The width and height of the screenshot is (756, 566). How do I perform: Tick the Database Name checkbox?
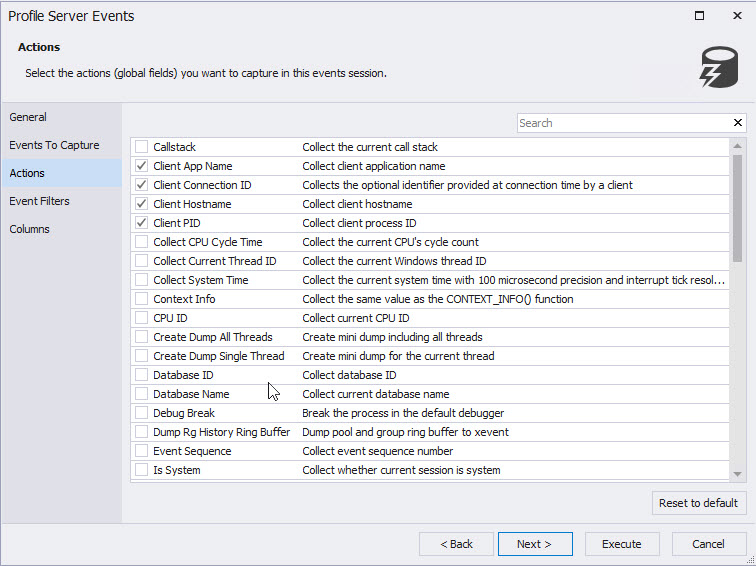click(141, 394)
